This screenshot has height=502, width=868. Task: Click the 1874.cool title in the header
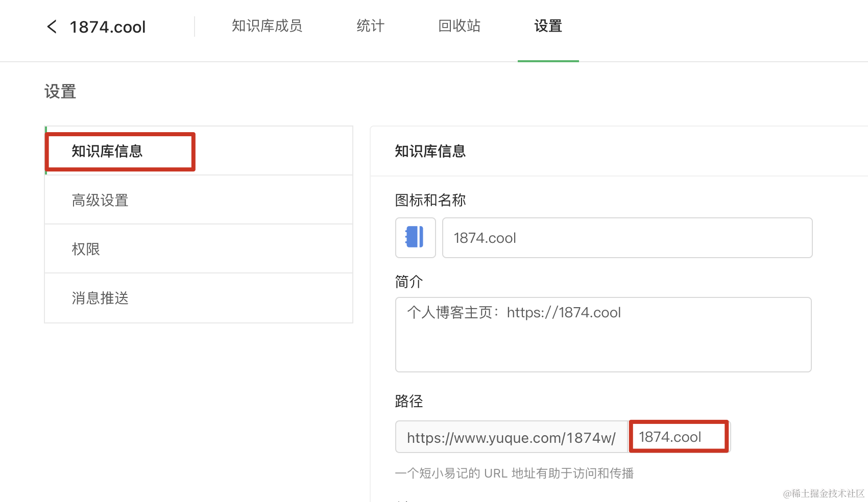(108, 27)
